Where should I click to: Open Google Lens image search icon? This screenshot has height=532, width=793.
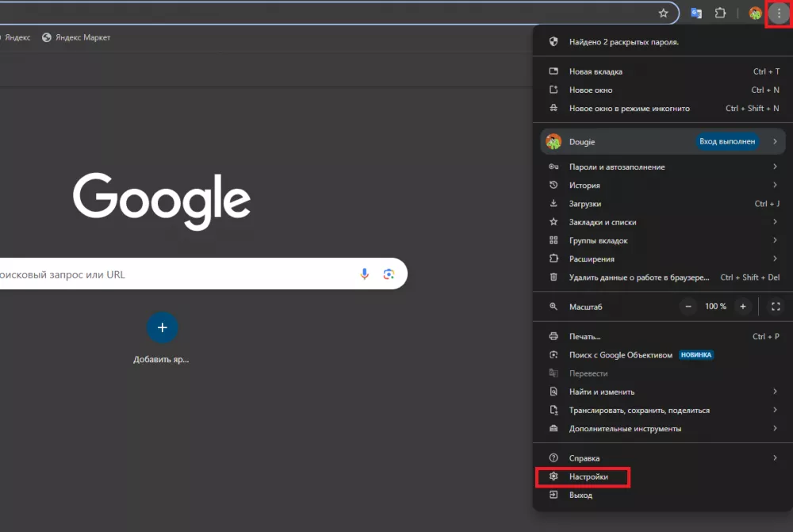pos(389,274)
